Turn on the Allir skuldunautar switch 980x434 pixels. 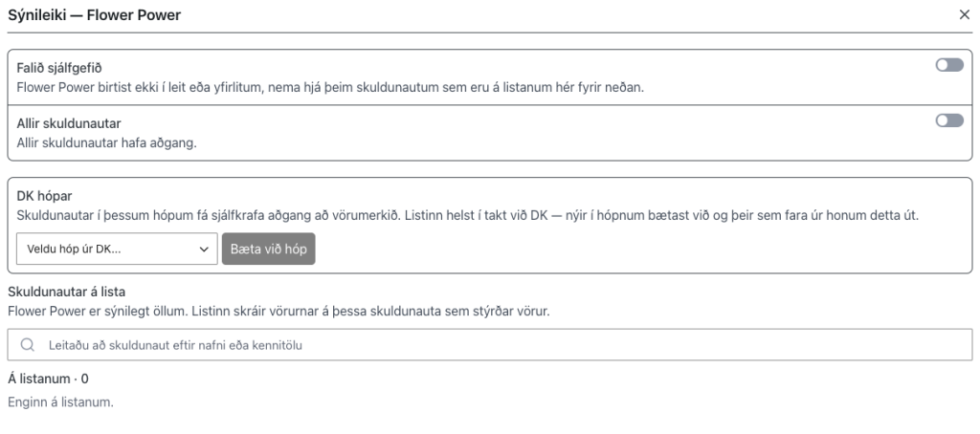point(949,120)
